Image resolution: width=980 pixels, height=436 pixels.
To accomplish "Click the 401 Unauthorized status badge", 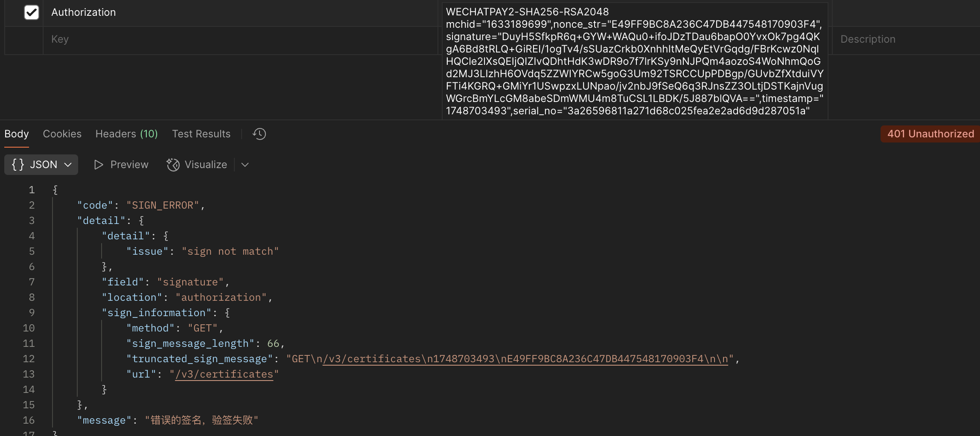I will pos(930,134).
